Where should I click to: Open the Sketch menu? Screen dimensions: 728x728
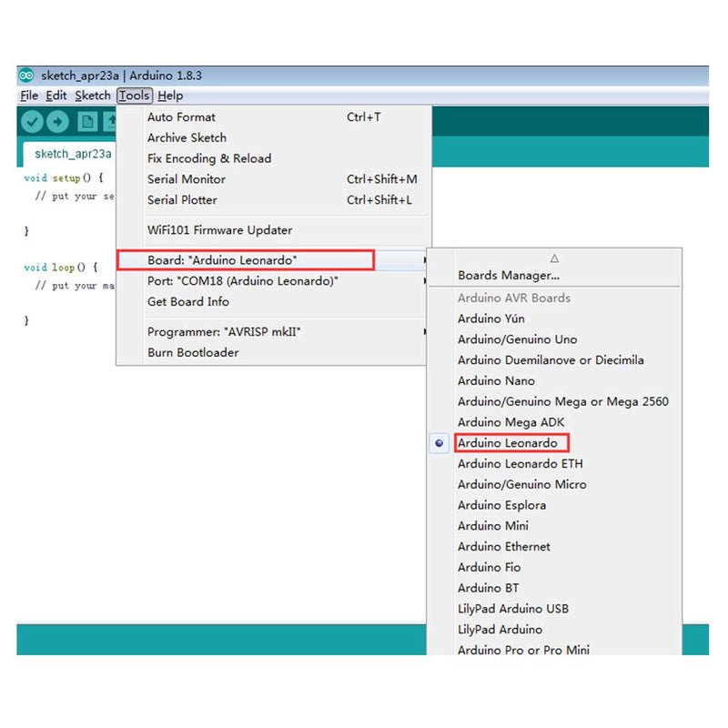(93, 96)
